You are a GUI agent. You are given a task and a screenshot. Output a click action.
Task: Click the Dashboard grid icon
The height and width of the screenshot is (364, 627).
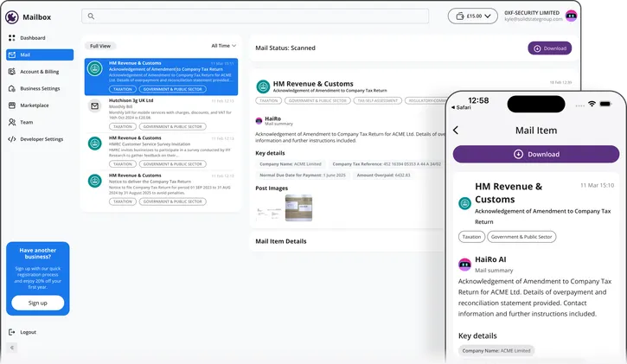pos(11,38)
